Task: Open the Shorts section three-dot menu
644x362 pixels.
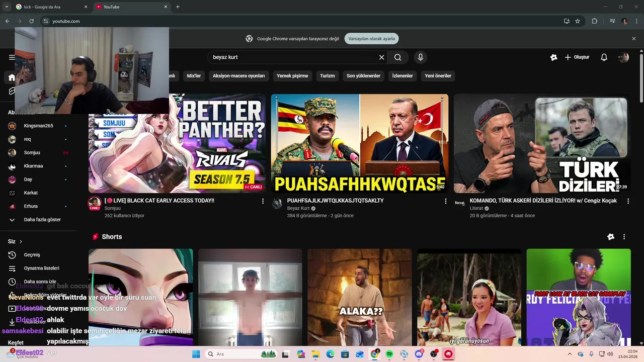Action: click(x=624, y=237)
